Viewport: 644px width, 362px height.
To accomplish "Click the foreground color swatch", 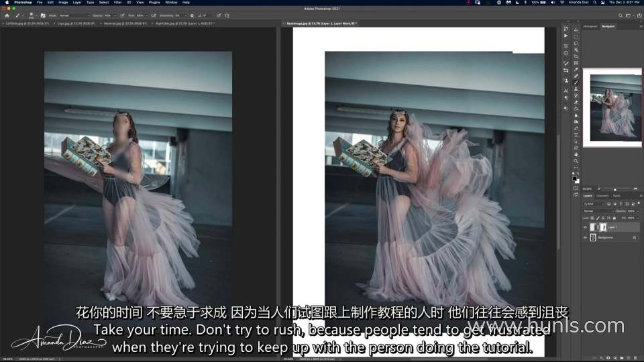I will click(574, 178).
